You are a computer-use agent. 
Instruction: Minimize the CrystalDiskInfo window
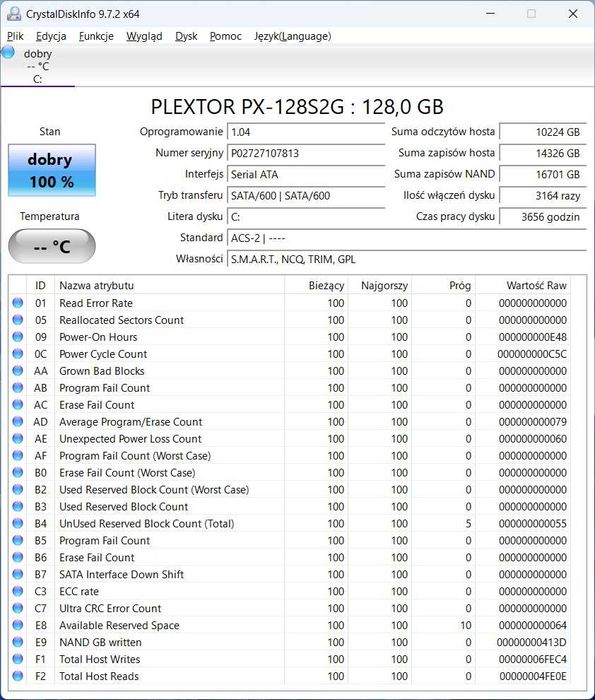490,14
